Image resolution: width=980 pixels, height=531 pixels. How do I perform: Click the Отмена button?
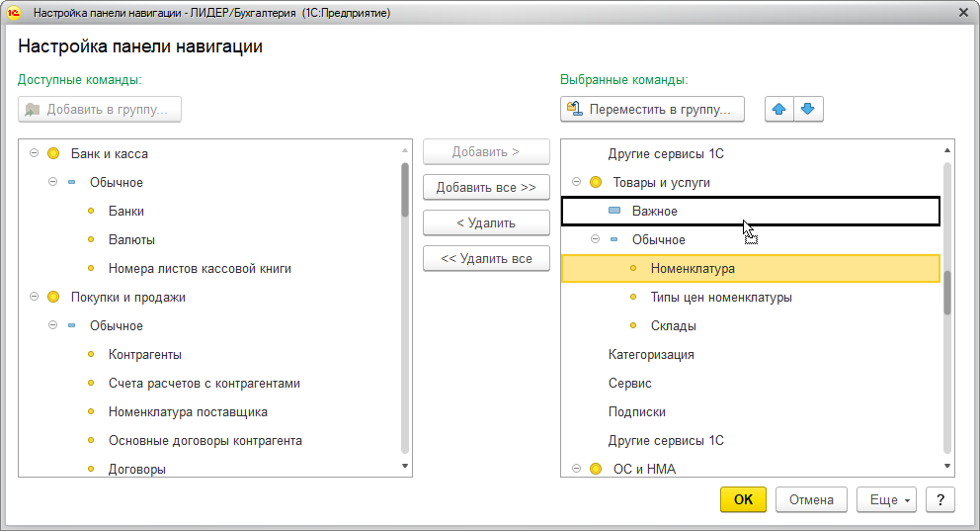point(811,499)
